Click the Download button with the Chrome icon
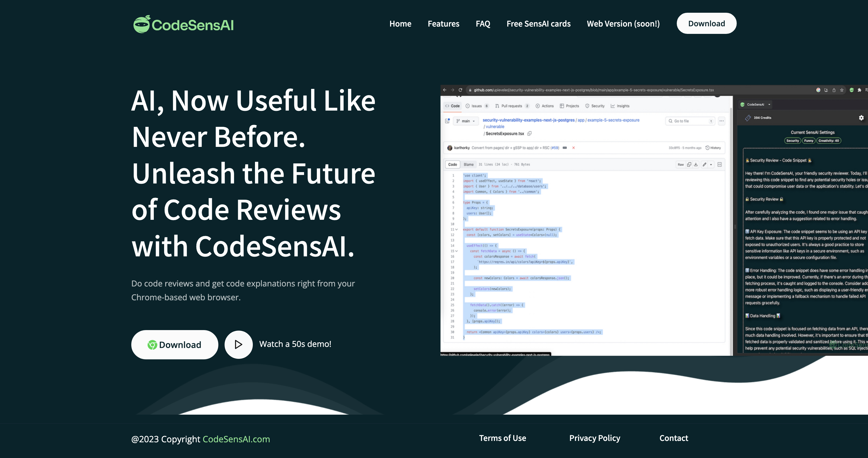This screenshot has height=458, width=868. pyautogui.click(x=174, y=344)
